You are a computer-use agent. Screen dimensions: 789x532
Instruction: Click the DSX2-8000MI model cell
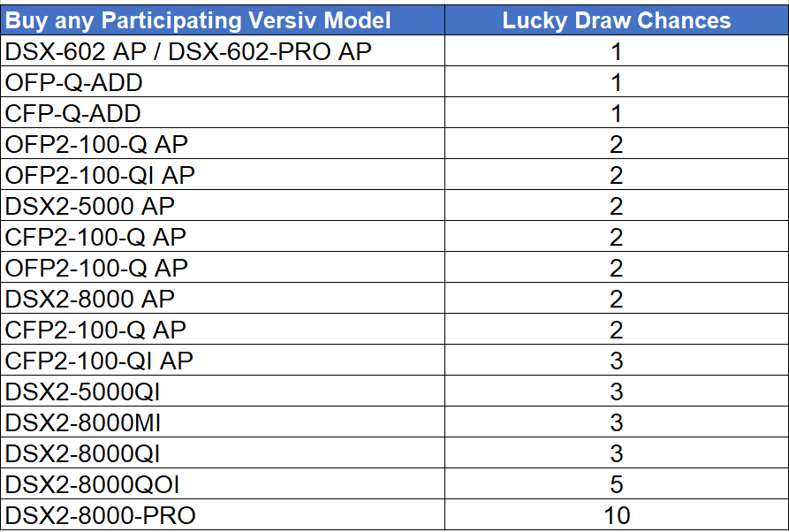tap(223, 422)
